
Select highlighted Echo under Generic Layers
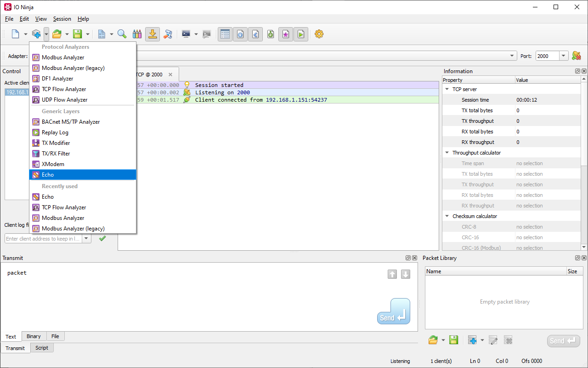pyautogui.click(x=83, y=175)
